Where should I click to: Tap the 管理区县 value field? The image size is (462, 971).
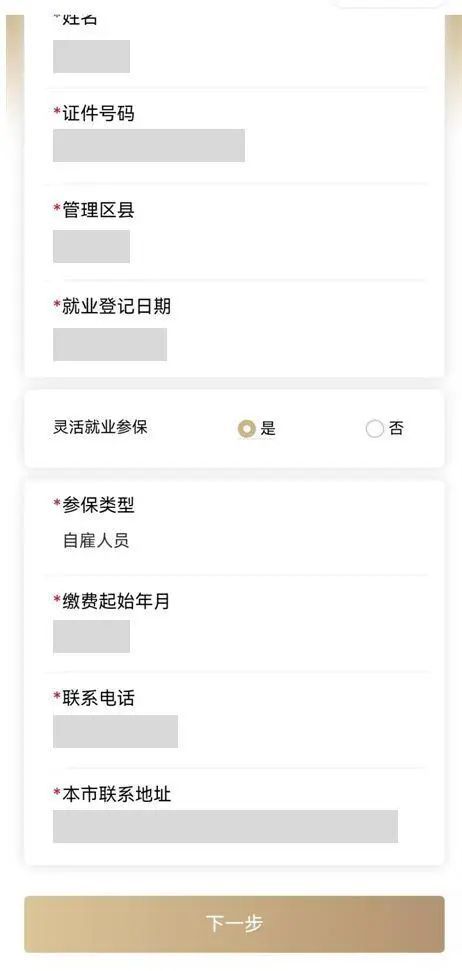coord(91,246)
